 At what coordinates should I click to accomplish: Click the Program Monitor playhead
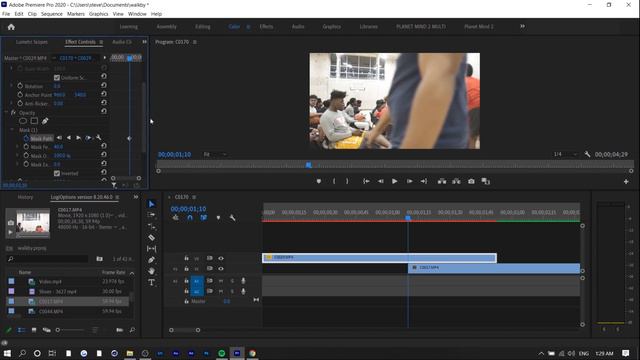[309, 165]
